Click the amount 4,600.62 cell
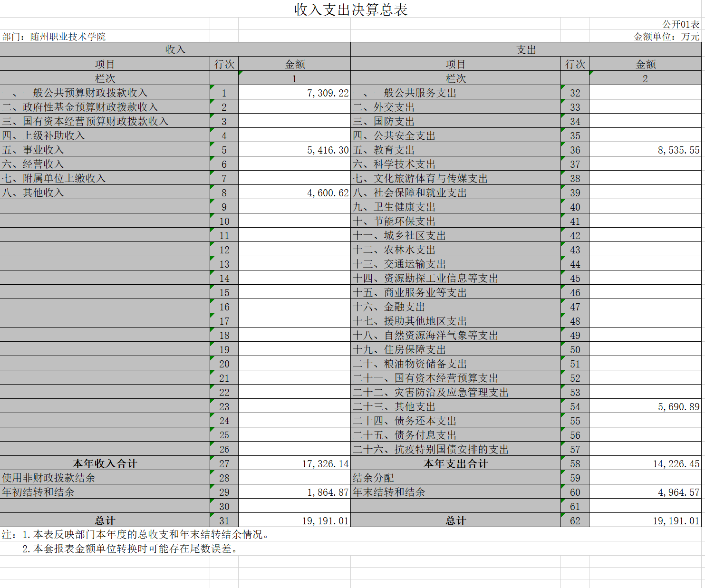Viewport: 705px width, 588px height. pyautogui.click(x=294, y=193)
